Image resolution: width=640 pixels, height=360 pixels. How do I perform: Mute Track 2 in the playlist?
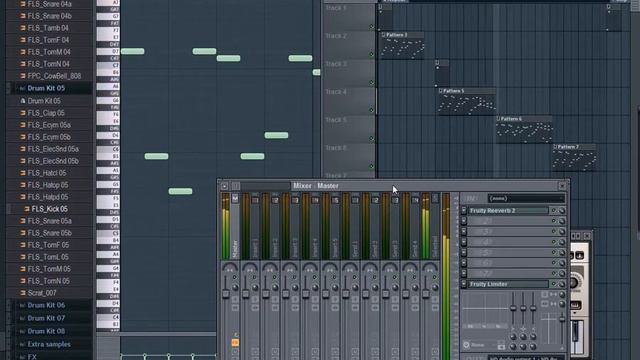pyautogui.click(x=371, y=54)
